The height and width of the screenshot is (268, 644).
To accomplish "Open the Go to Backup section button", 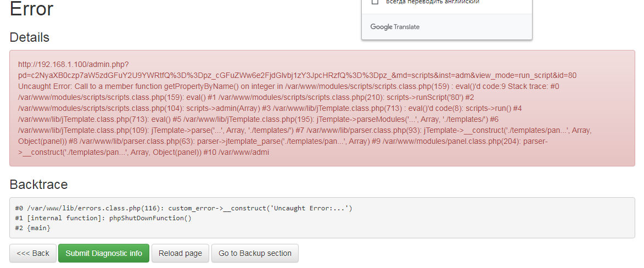I will click(255, 253).
